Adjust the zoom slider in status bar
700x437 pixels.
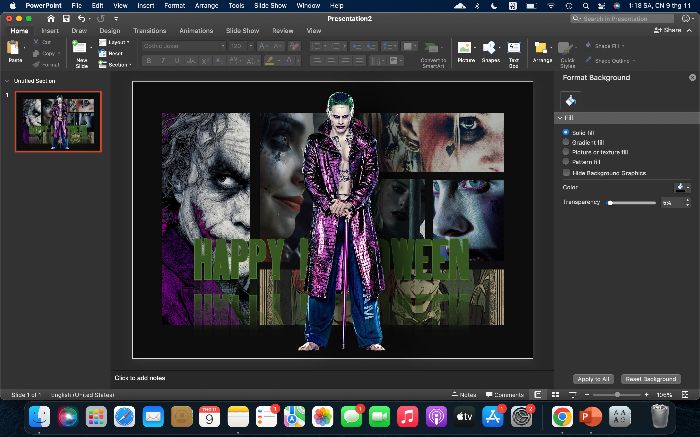pyautogui.click(x=617, y=395)
